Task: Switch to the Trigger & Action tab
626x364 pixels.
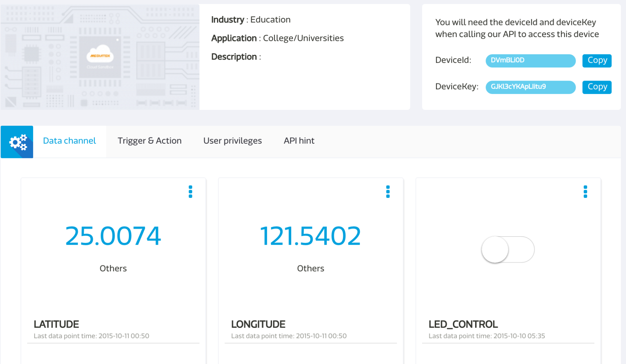Action: point(149,141)
